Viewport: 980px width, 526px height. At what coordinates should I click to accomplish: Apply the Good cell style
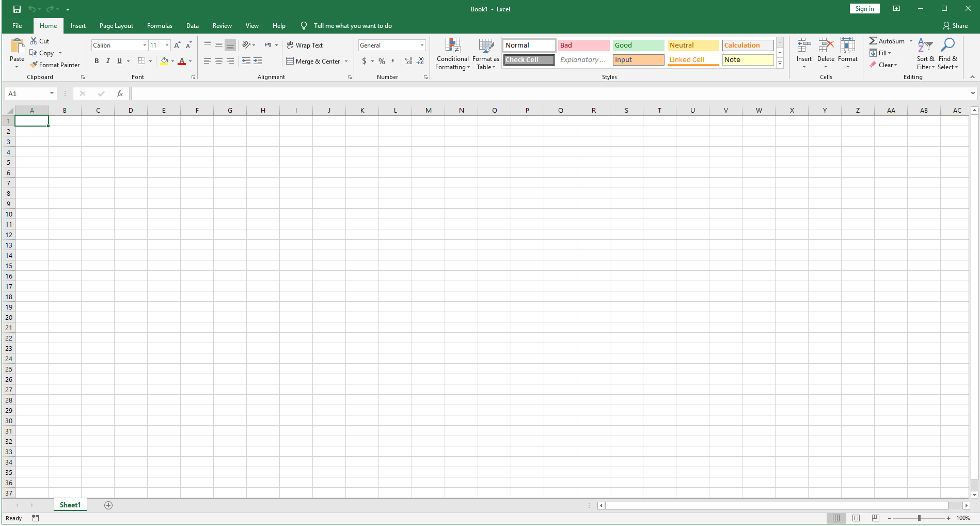pos(638,45)
